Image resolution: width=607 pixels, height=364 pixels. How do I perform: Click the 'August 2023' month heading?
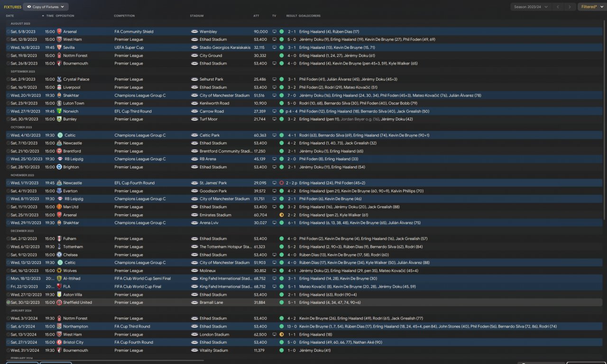tap(20, 24)
